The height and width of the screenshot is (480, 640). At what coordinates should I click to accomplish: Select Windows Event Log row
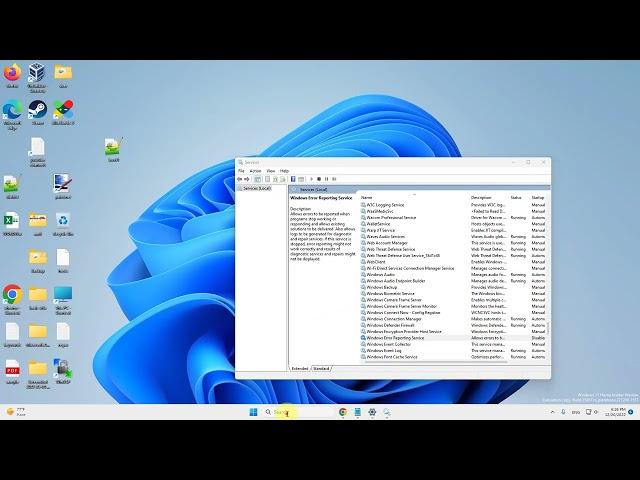(x=453, y=351)
